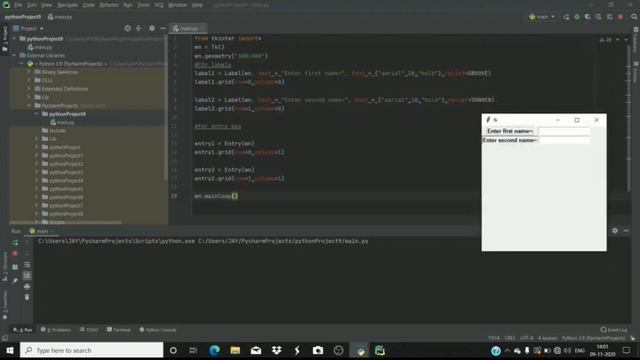
Task: Click the Pin Tab icon in Run panel
Action: [15, 281]
